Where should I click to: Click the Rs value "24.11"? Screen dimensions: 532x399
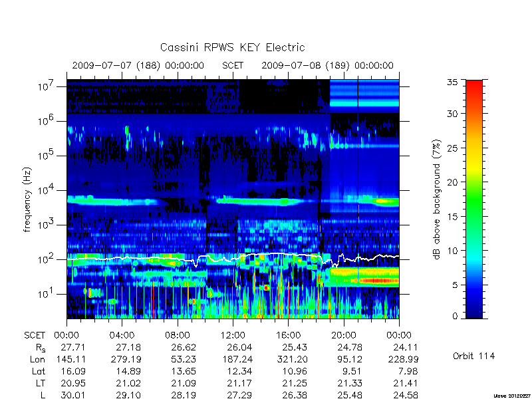coord(406,347)
